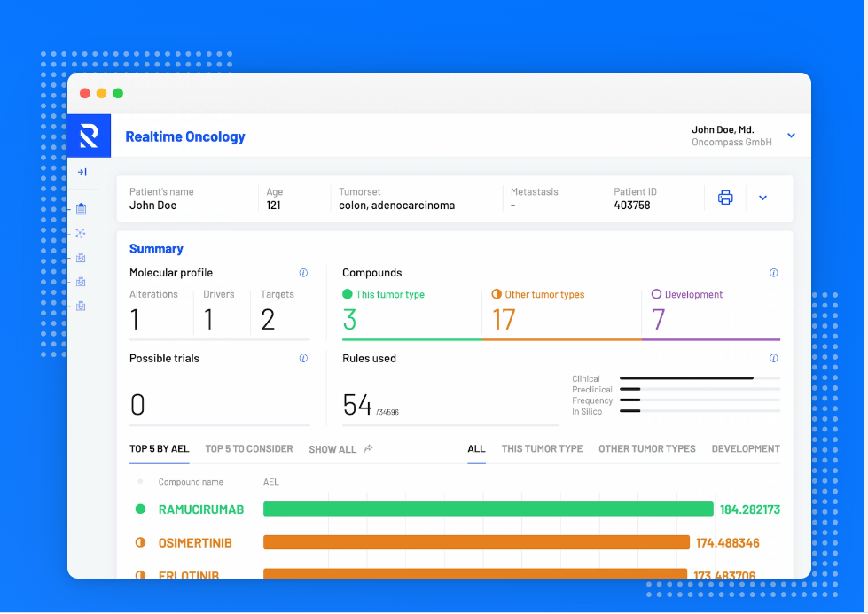Print the patient report via printer icon
The width and height of the screenshot is (868, 614).
[x=725, y=198]
